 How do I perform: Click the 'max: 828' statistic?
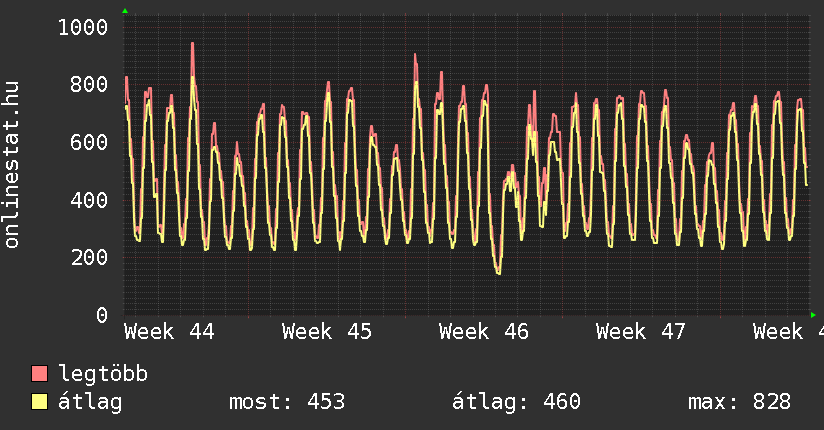tap(739, 402)
